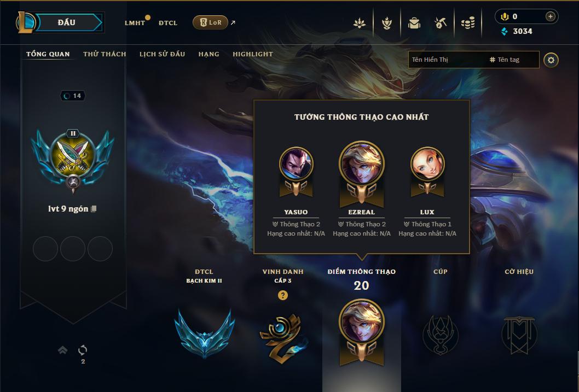The image size is (579, 392).
Task: Open profile settings gear icon
Action: [551, 60]
